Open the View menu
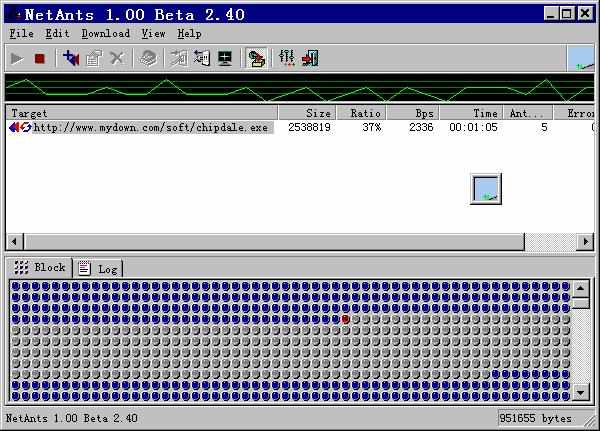Screen dimensions: 600x431 tap(153, 34)
